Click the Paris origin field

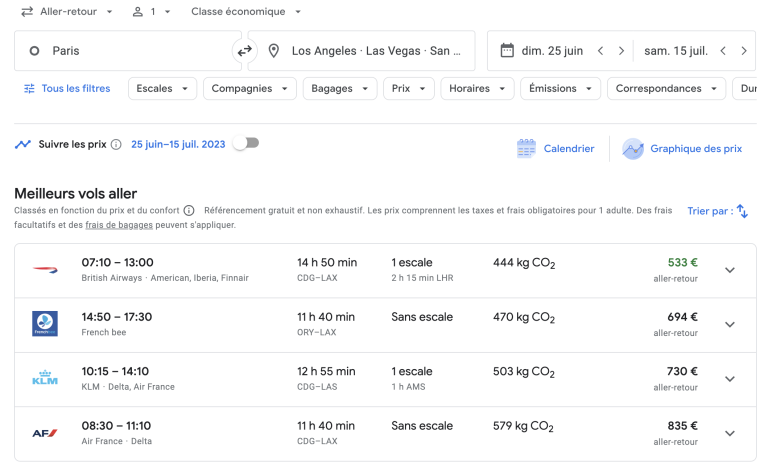point(128,50)
